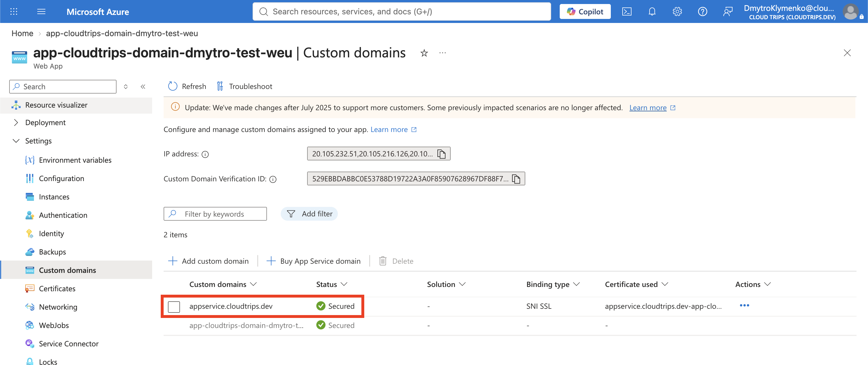Go to Home breadcrumb
Image resolution: width=868 pixels, height=365 pixels.
point(22,33)
